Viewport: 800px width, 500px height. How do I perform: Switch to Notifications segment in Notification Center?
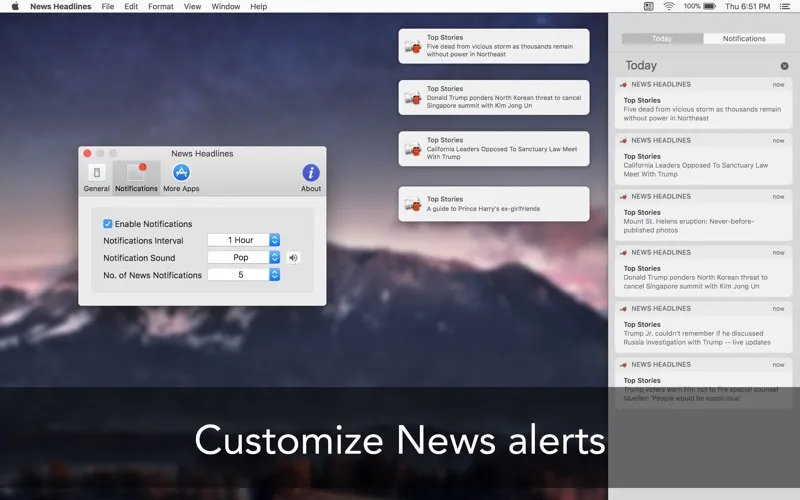(x=744, y=39)
